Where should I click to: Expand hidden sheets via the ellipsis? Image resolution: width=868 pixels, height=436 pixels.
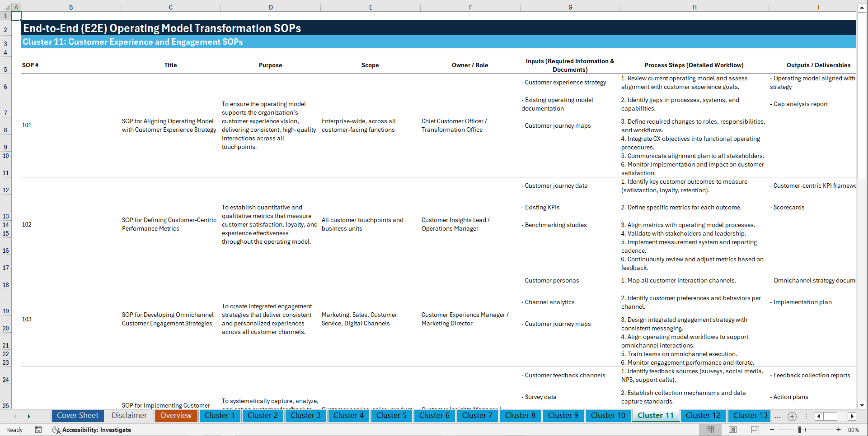[778, 416]
